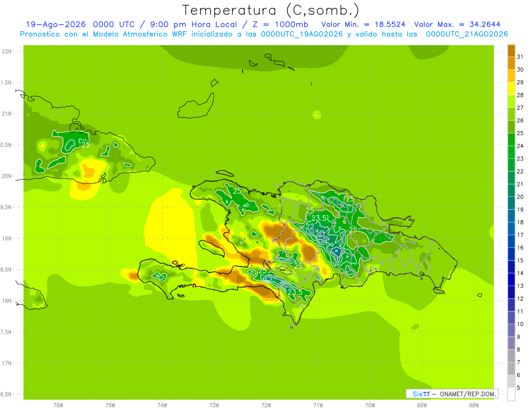Click the "70W" longitude axis label
This screenshot has width=532, height=411.
pyautogui.click(x=370, y=405)
